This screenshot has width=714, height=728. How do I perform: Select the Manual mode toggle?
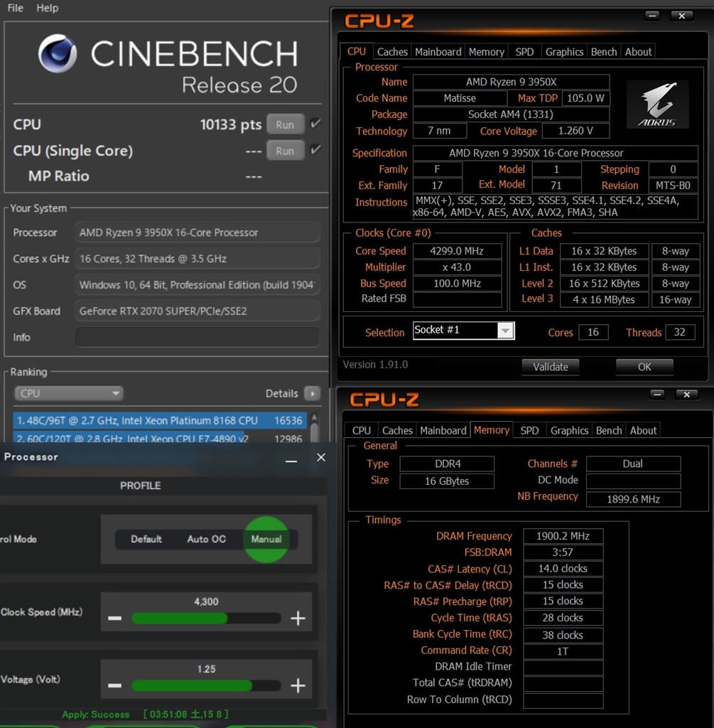tap(266, 539)
